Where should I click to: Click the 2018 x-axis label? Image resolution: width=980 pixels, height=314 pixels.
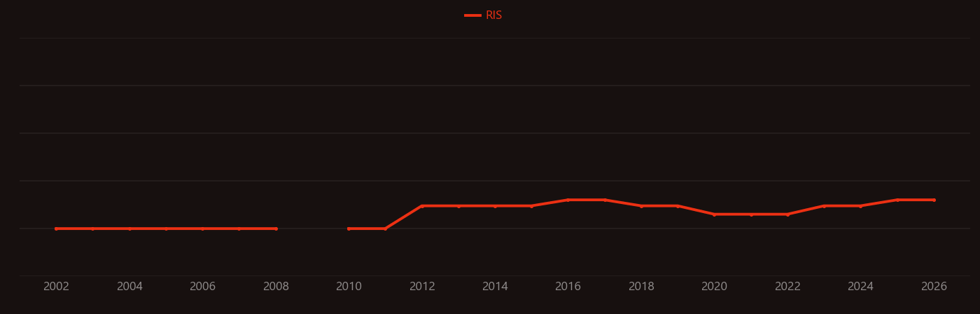(641, 287)
